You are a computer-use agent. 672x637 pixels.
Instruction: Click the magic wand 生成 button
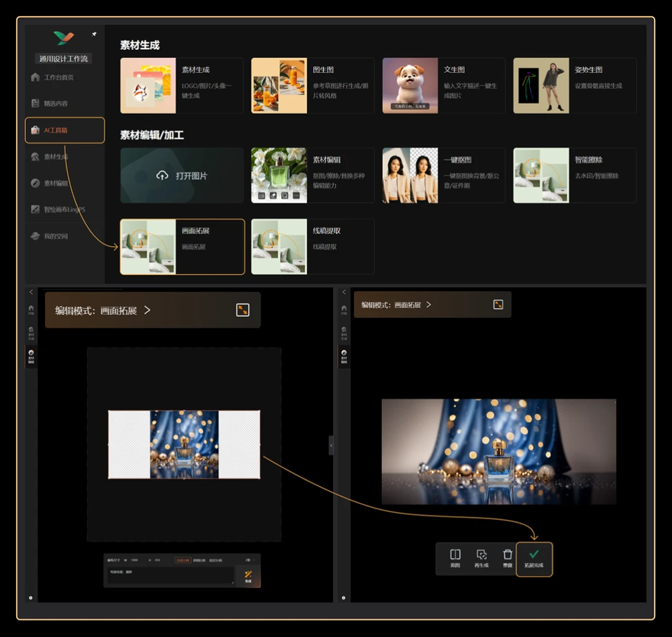point(248,576)
